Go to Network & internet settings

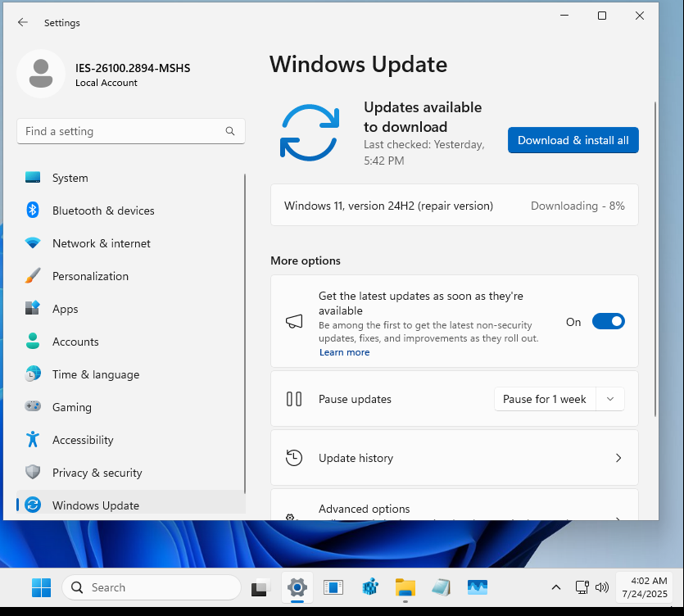130,243
